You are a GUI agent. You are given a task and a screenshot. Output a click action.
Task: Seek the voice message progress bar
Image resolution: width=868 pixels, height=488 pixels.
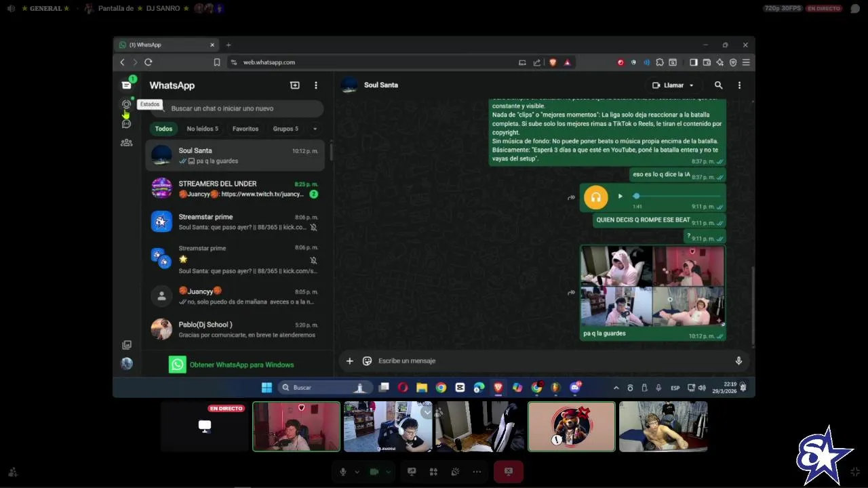(677, 197)
